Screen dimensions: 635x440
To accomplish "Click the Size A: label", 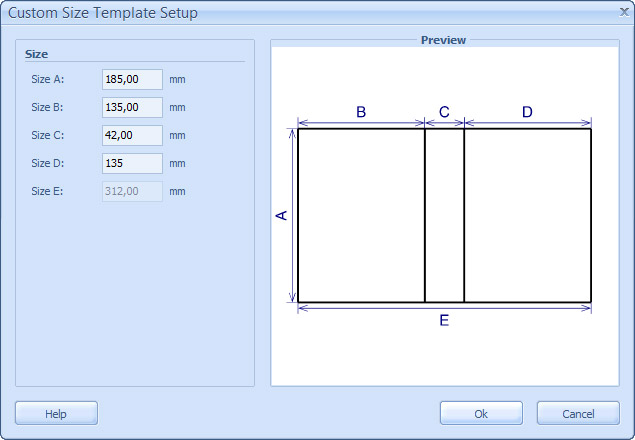I will (x=48, y=79).
